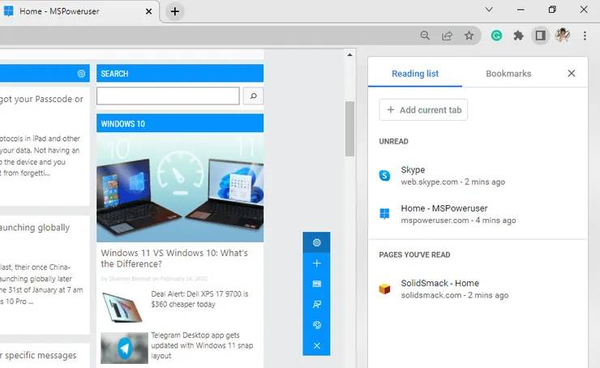Open the Chrome profile avatar
600x368 pixels.
click(x=562, y=36)
